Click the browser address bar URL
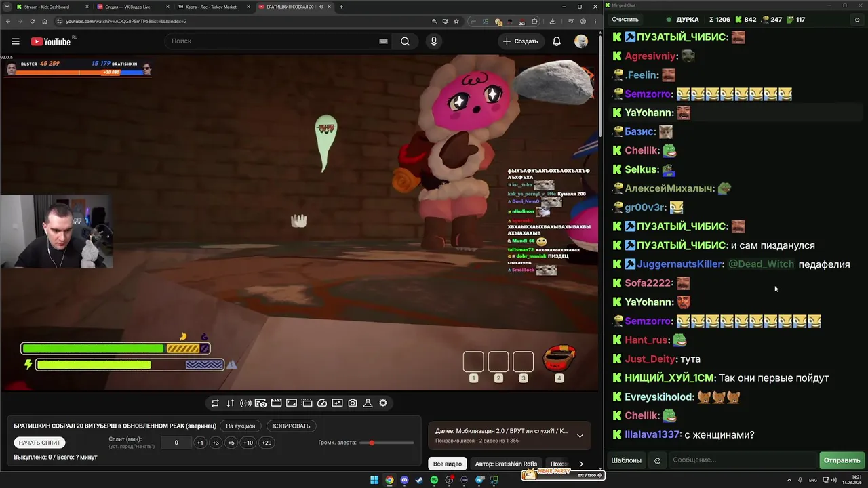This screenshot has width=868, height=488. point(126,21)
